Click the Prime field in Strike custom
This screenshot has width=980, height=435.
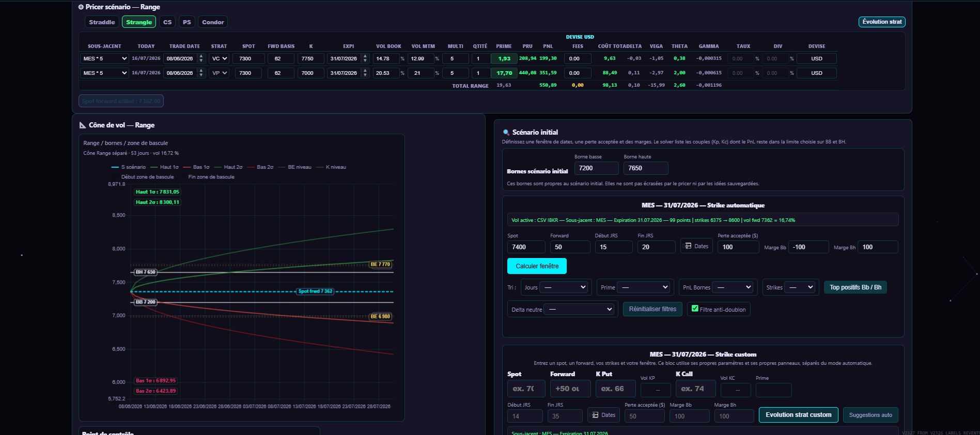point(773,390)
